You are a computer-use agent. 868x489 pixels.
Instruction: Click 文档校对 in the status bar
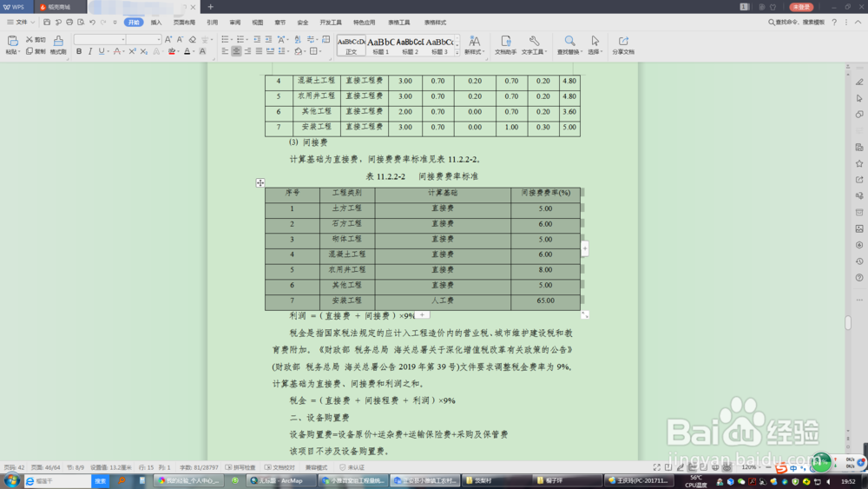pyautogui.click(x=279, y=467)
